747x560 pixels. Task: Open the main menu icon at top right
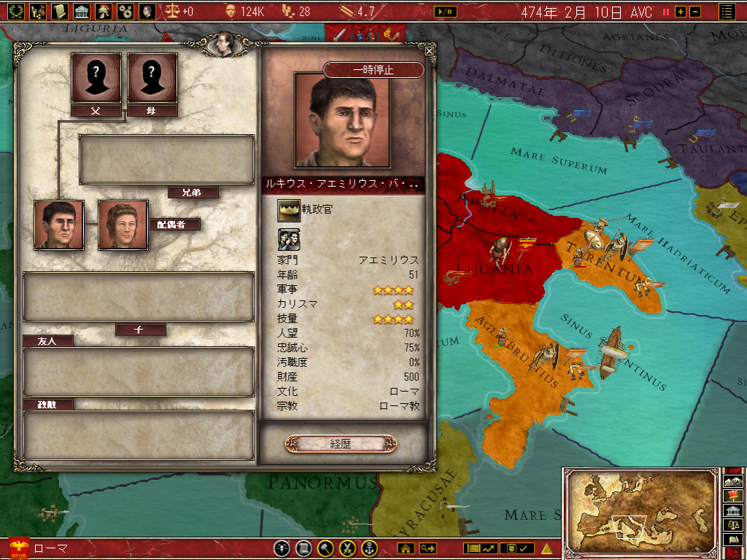(x=727, y=12)
